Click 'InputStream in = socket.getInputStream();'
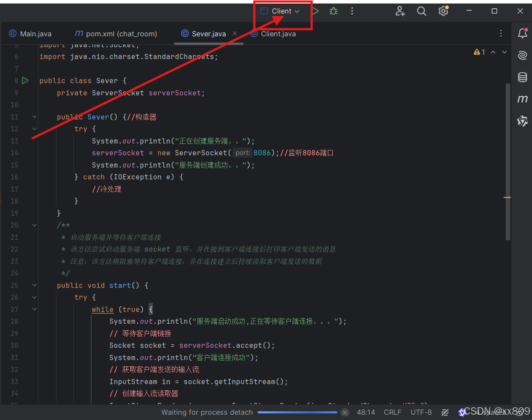 pos(198,381)
